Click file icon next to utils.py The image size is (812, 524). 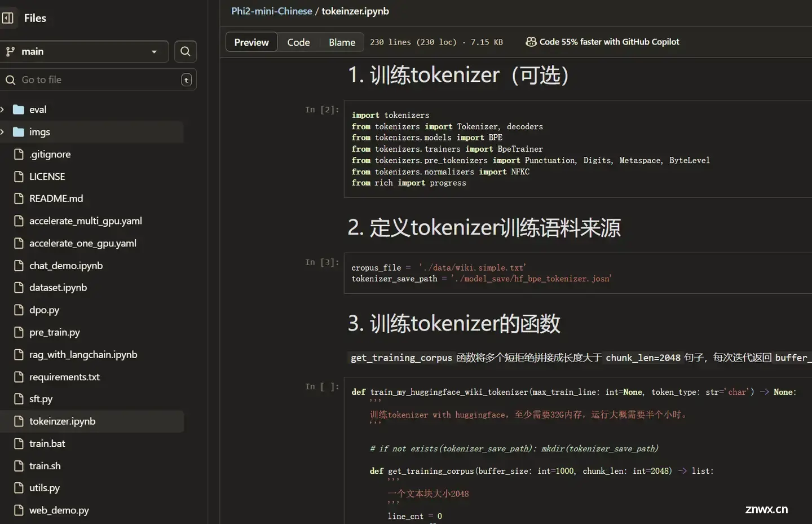(x=19, y=488)
